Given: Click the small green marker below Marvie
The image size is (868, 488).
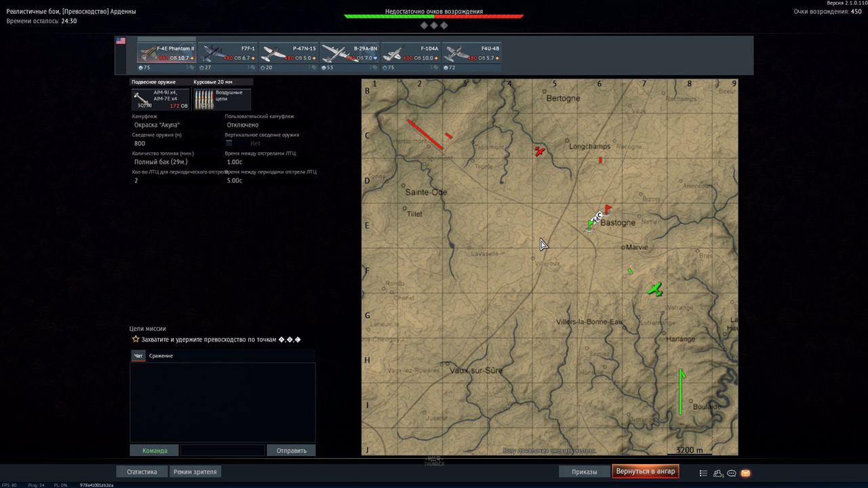Looking at the screenshot, I should 630,271.
